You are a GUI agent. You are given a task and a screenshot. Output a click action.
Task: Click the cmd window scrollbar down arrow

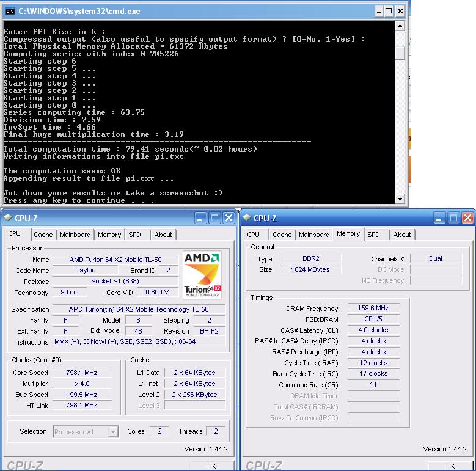click(400, 199)
